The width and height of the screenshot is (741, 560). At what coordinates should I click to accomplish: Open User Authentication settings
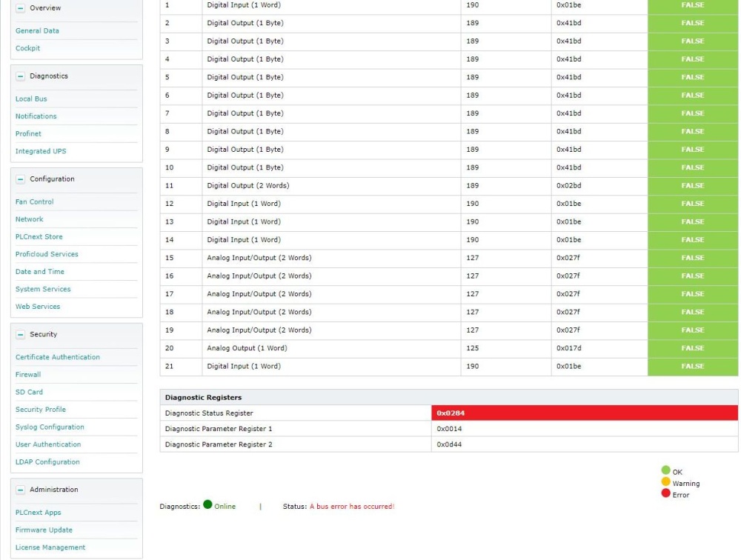[48, 444]
